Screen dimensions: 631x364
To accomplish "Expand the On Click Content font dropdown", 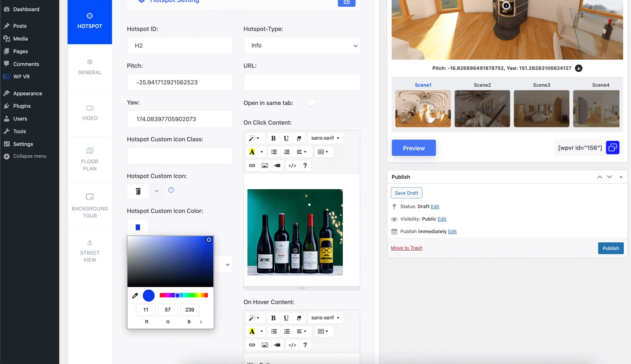I will tap(325, 138).
